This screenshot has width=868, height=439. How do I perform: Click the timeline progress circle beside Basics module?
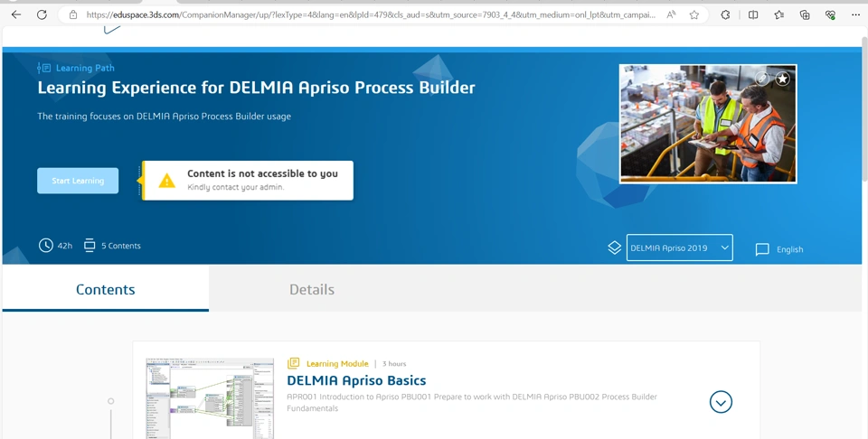(110, 401)
